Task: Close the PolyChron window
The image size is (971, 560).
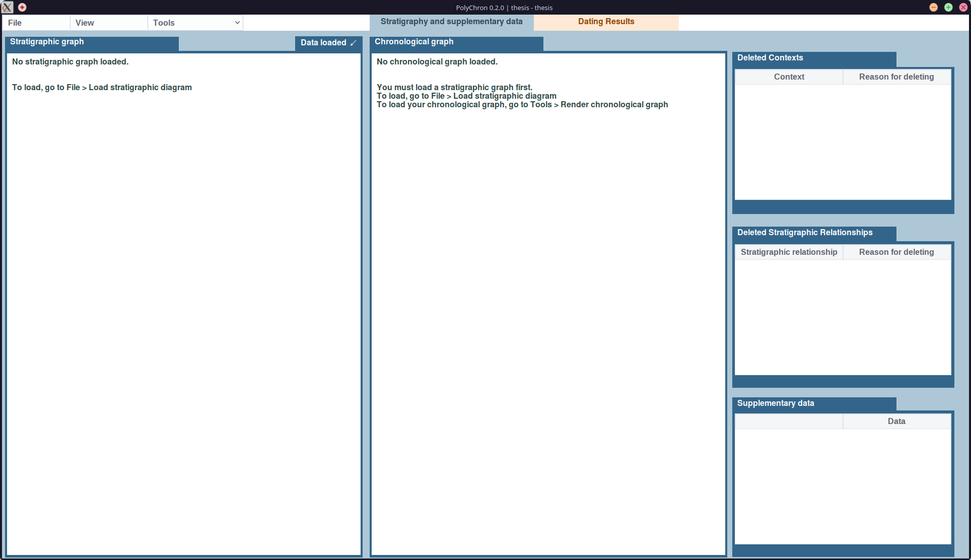Action: point(963,7)
